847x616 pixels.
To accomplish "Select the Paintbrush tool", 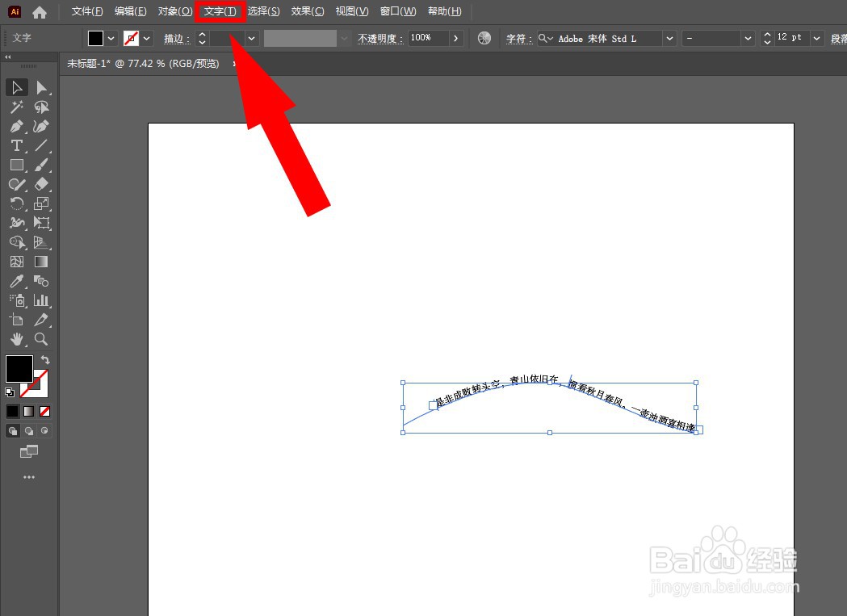I will [x=41, y=166].
